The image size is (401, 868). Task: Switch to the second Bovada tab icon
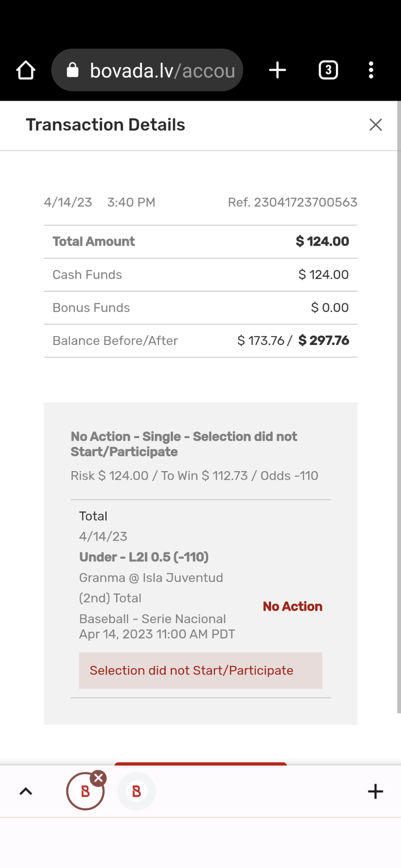[x=136, y=791]
